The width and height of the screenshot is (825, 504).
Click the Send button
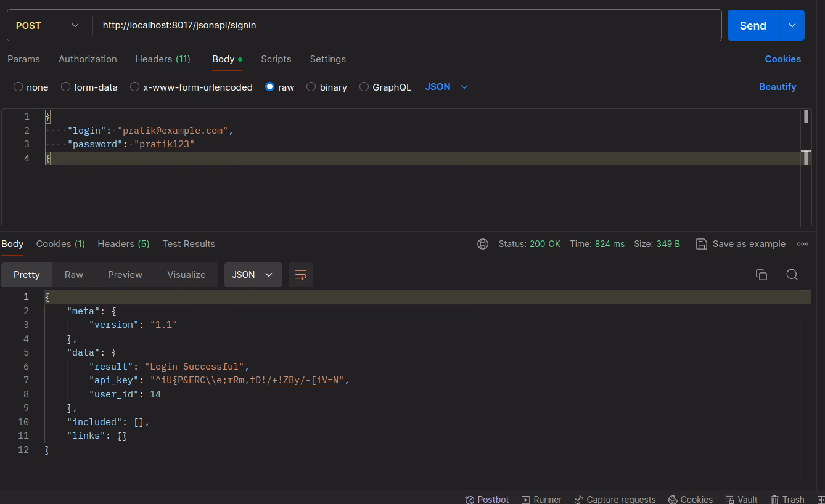pyautogui.click(x=753, y=25)
